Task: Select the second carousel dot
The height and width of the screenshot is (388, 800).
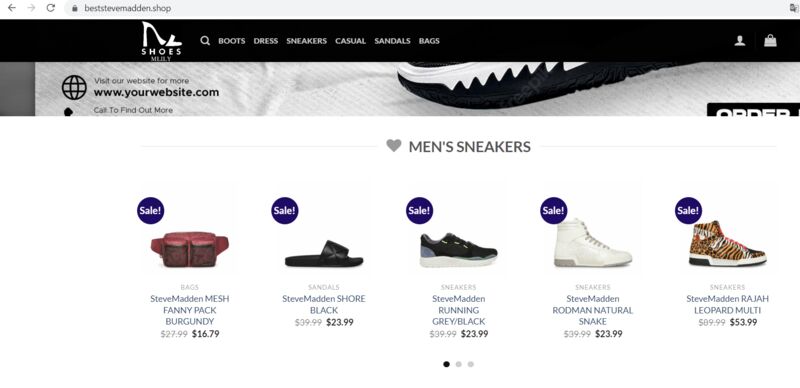Action: point(459,364)
